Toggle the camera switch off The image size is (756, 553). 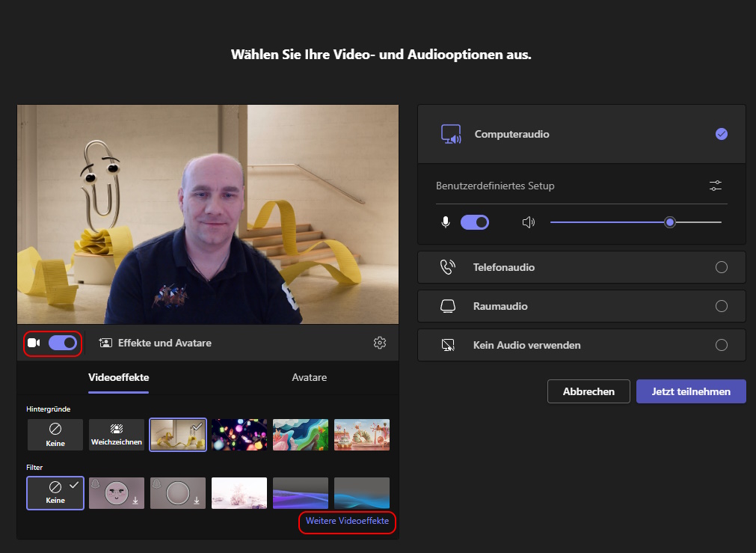coord(63,343)
